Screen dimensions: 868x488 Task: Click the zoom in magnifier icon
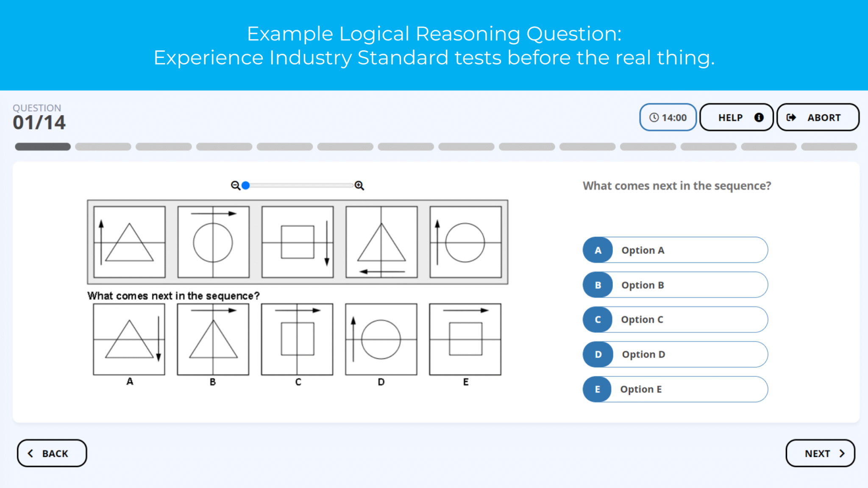[x=359, y=186]
